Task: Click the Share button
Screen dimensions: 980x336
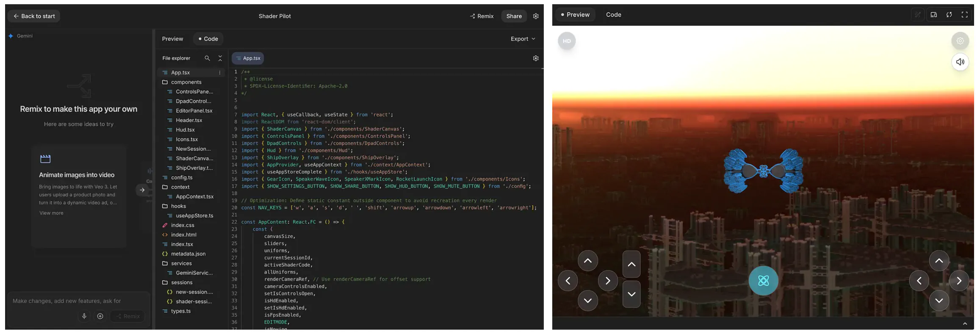Action: click(514, 16)
